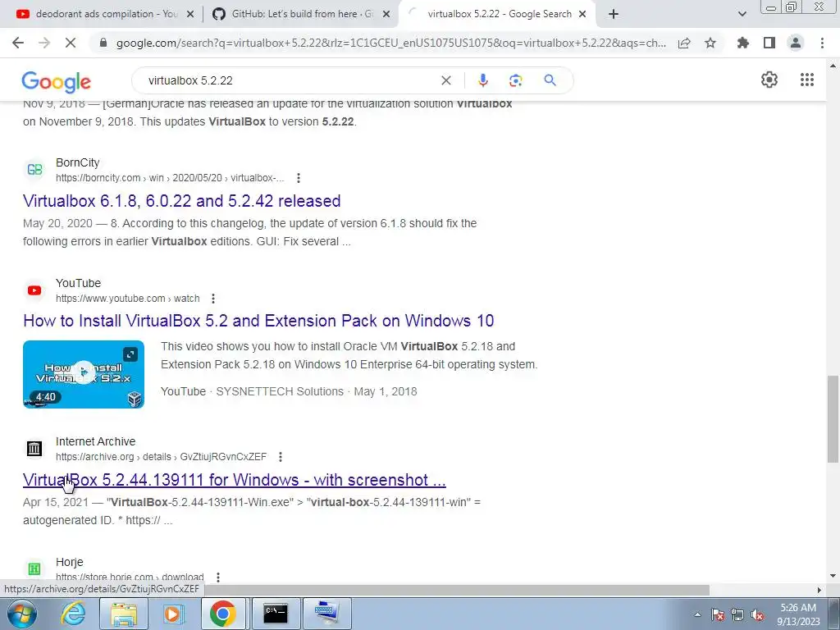
Task: Share this page icon in address bar
Action: pyautogui.click(x=684, y=43)
